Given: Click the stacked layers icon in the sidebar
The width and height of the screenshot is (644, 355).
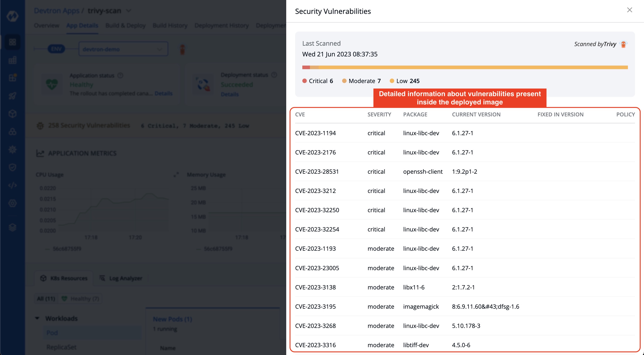Looking at the screenshot, I should tap(13, 227).
